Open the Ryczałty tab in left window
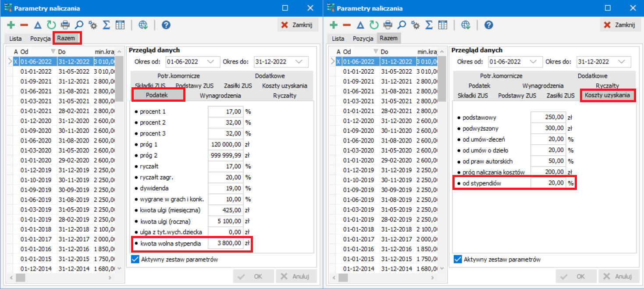Image resolution: width=644 pixels, height=289 pixels. (x=285, y=95)
